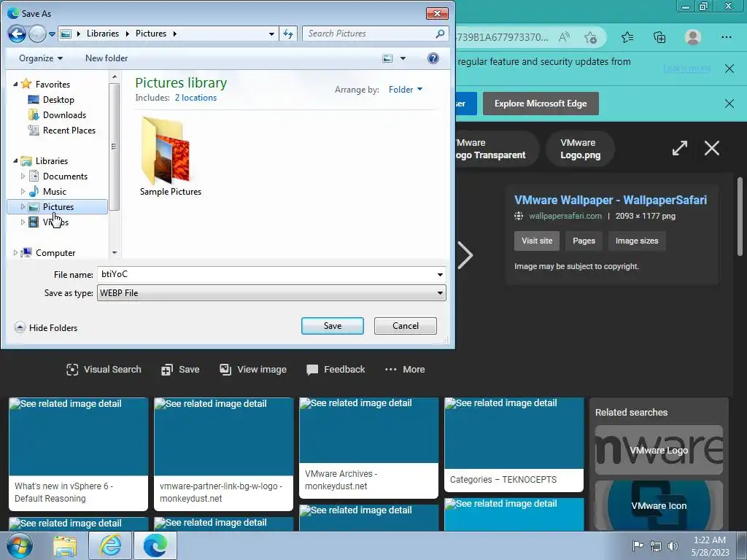
Task: Open the recent locations dropdown beside the navigation arrows
Action: pyautogui.click(x=52, y=34)
